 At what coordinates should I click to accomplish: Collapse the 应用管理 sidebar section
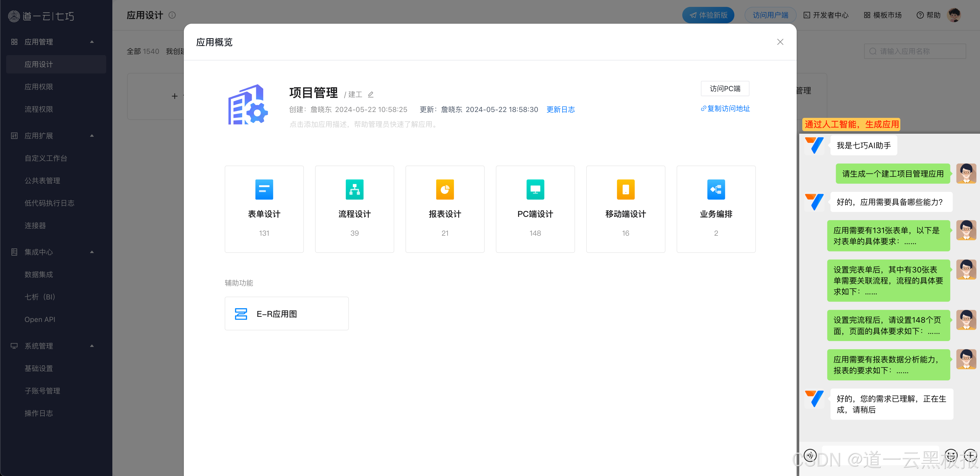coord(92,42)
